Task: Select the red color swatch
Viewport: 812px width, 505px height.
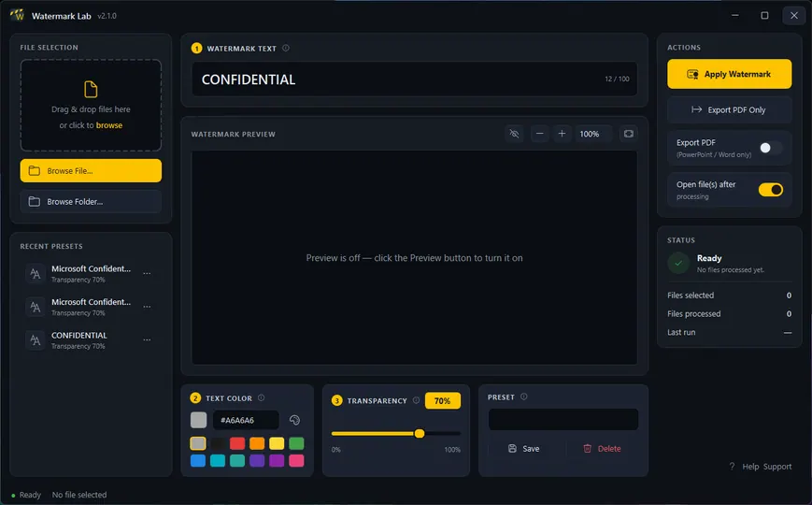Action: (x=237, y=443)
